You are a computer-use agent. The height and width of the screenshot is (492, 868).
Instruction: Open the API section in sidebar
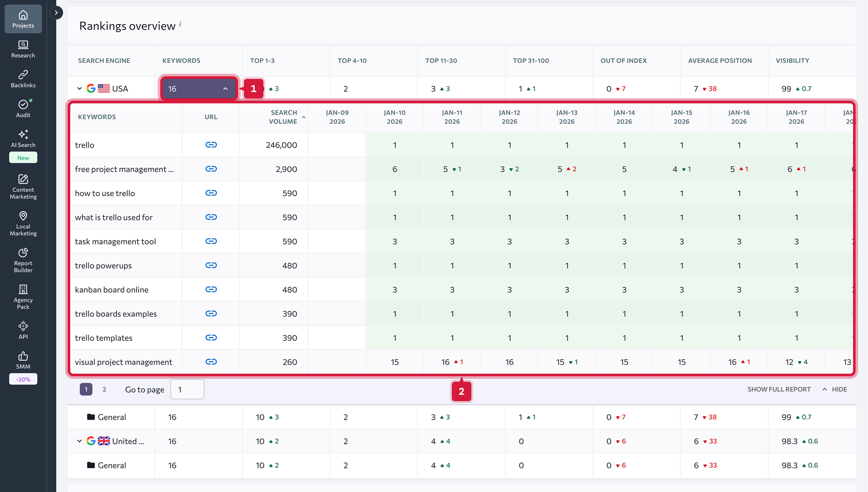point(23,330)
